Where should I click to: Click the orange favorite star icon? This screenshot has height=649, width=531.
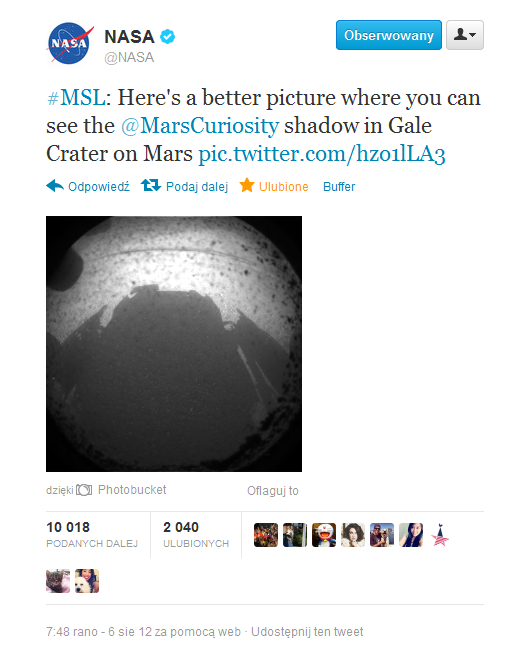(247, 185)
